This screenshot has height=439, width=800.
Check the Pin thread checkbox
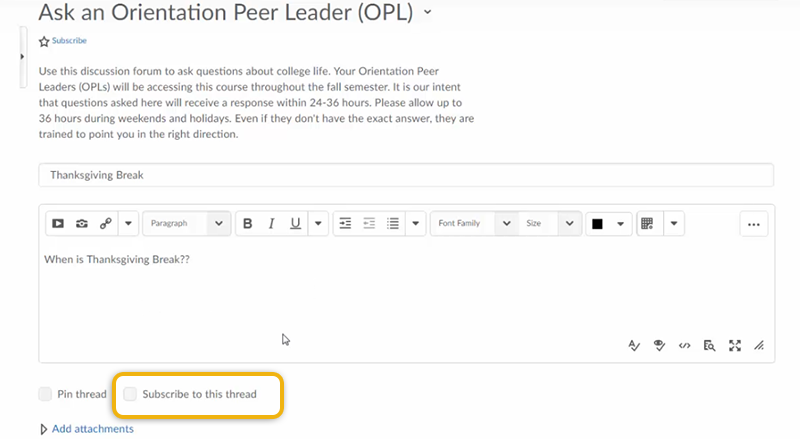pos(45,394)
